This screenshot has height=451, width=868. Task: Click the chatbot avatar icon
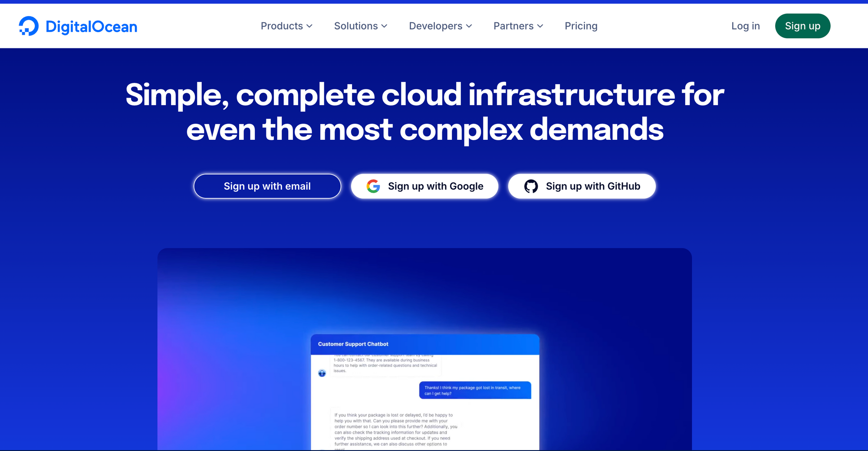click(x=322, y=373)
